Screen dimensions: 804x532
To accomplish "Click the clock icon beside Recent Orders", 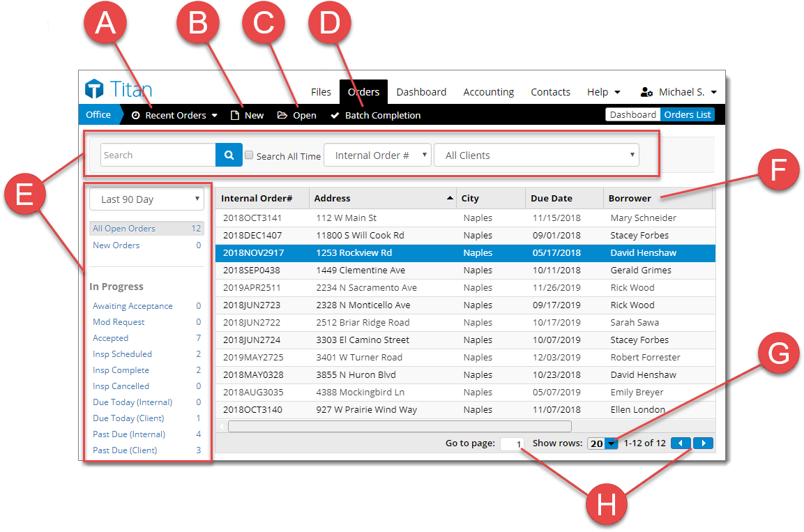I will coord(136,115).
